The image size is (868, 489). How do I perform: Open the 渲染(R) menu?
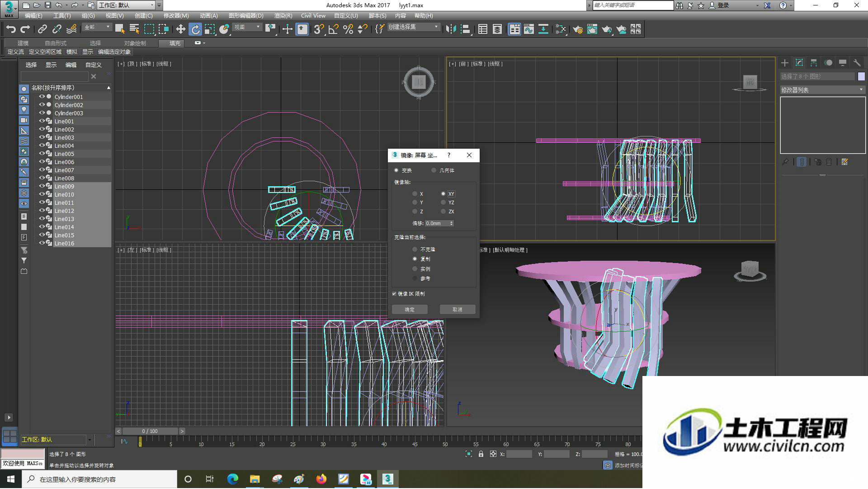pos(283,16)
